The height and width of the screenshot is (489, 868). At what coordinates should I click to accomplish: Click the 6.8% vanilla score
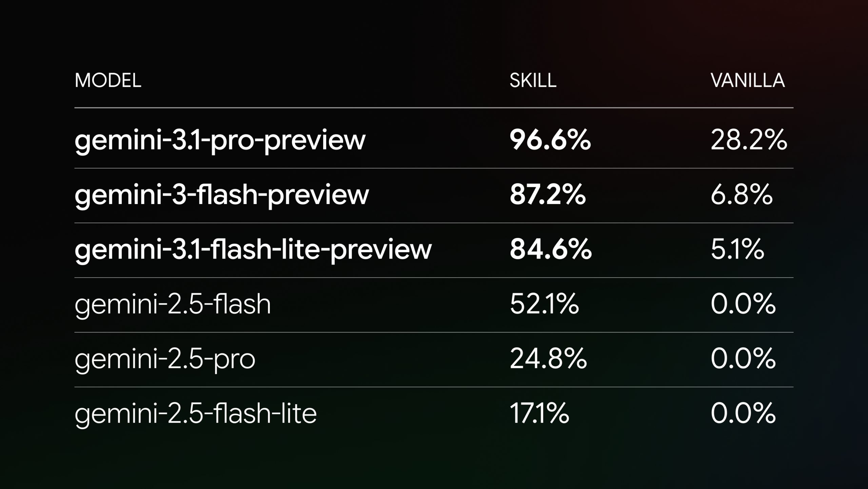click(x=742, y=195)
